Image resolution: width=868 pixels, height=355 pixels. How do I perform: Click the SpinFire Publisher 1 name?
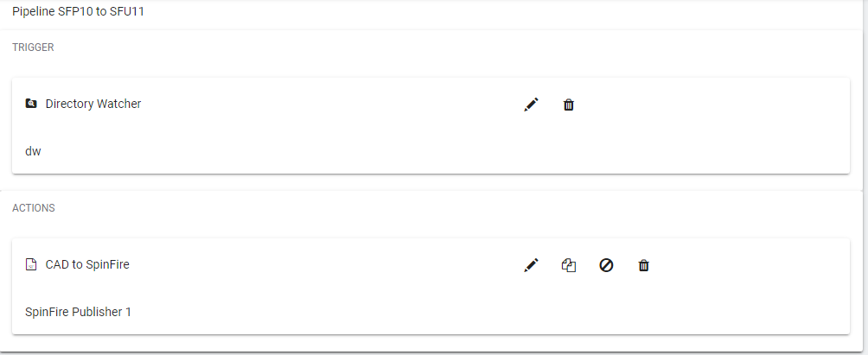pos(78,312)
